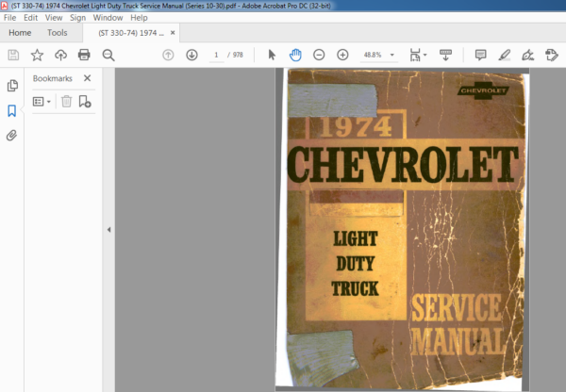Zoom in with plus icon
The image size is (566, 392).
[x=342, y=55]
